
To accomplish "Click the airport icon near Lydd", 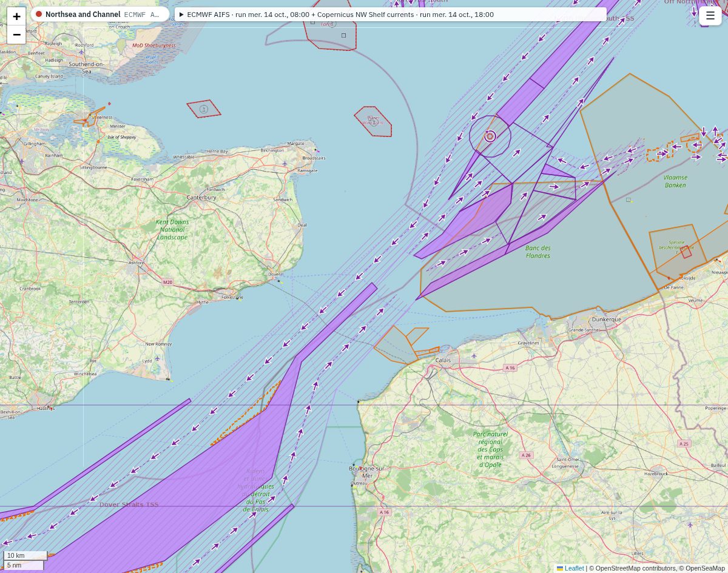I will coord(157,358).
